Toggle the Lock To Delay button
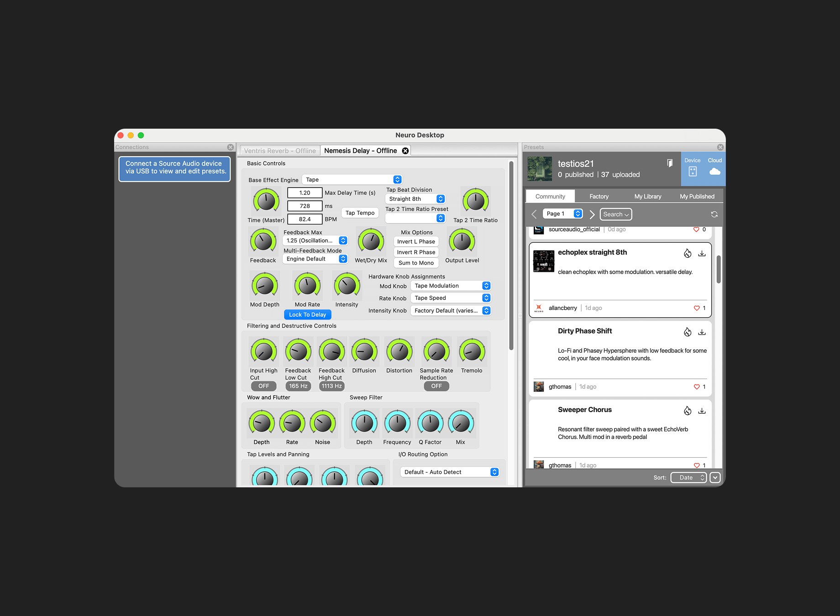 [308, 315]
